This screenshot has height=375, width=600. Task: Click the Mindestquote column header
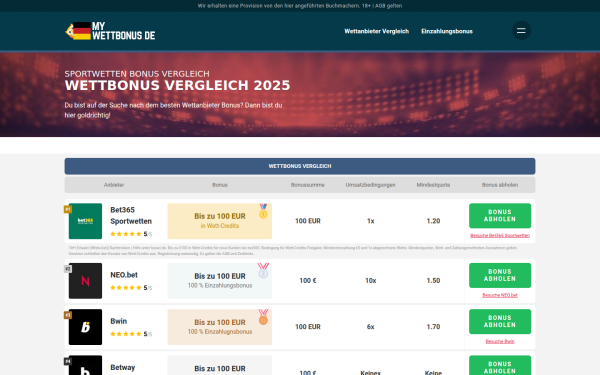click(433, 185)
